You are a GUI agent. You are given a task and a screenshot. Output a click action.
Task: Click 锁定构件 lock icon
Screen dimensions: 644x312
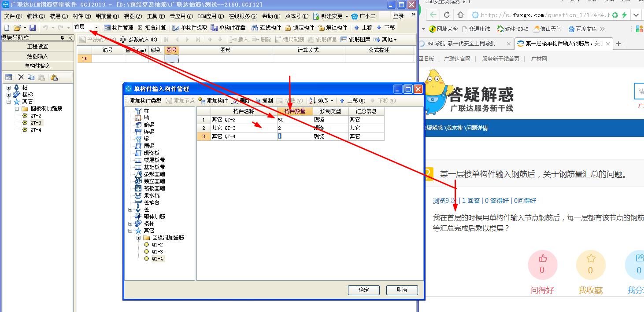[300, 28]
